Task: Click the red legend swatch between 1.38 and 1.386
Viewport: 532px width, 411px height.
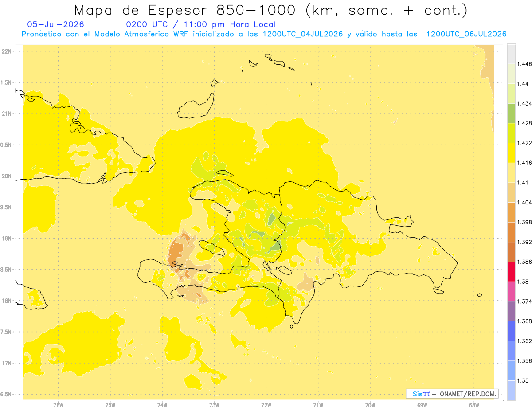Action: pos(511,272)
